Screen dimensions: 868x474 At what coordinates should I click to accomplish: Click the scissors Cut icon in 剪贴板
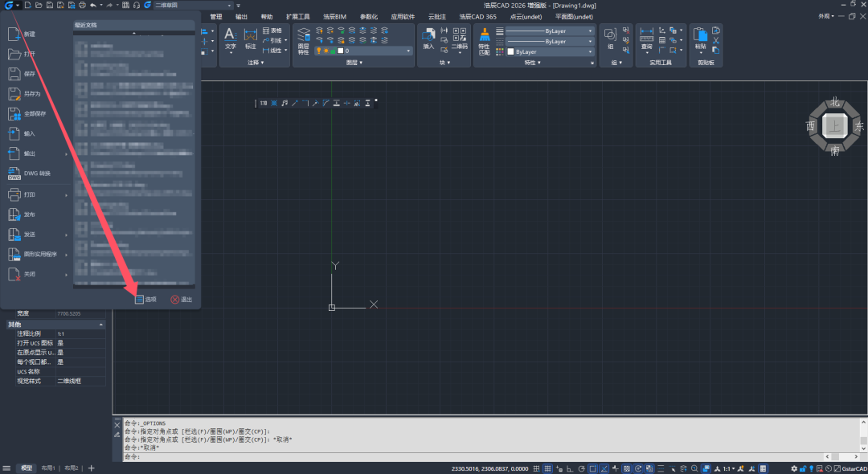716,40
